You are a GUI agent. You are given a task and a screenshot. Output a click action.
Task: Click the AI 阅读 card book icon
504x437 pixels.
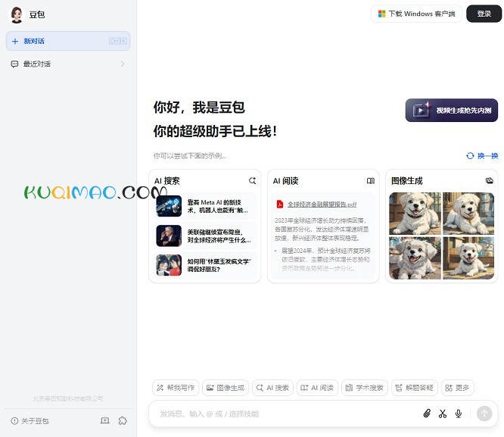coord(371,181)
